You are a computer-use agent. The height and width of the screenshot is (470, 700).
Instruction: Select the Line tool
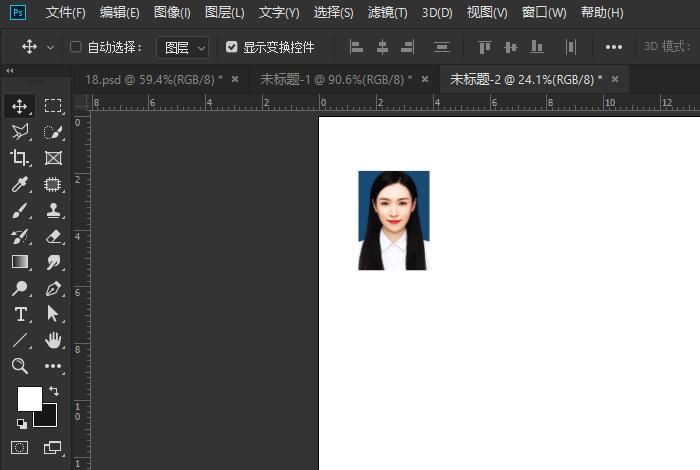(x=20, y=340)
